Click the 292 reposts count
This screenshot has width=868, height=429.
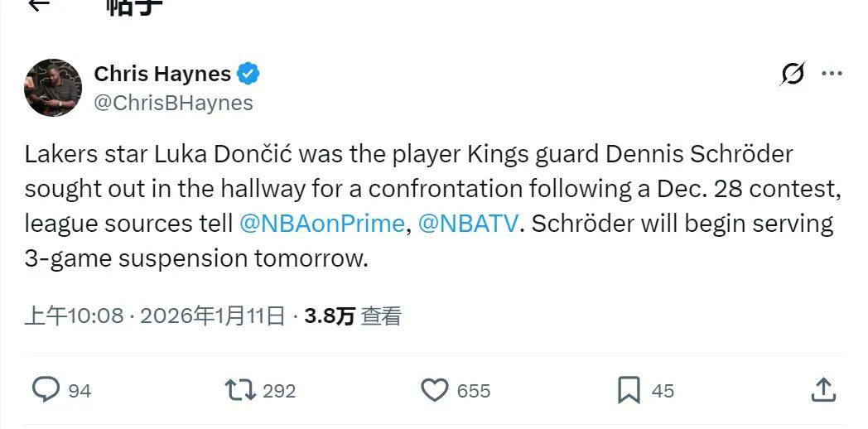point(279,390)
